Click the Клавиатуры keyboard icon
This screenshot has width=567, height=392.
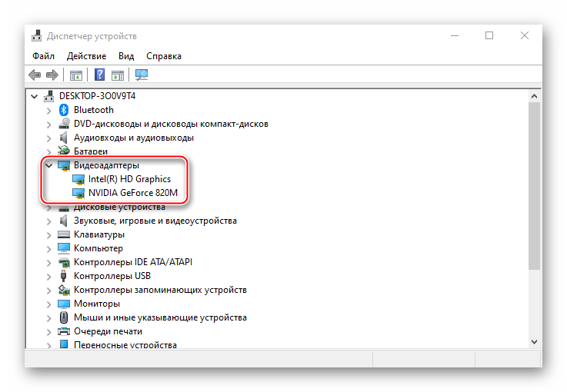pos(64,234)
